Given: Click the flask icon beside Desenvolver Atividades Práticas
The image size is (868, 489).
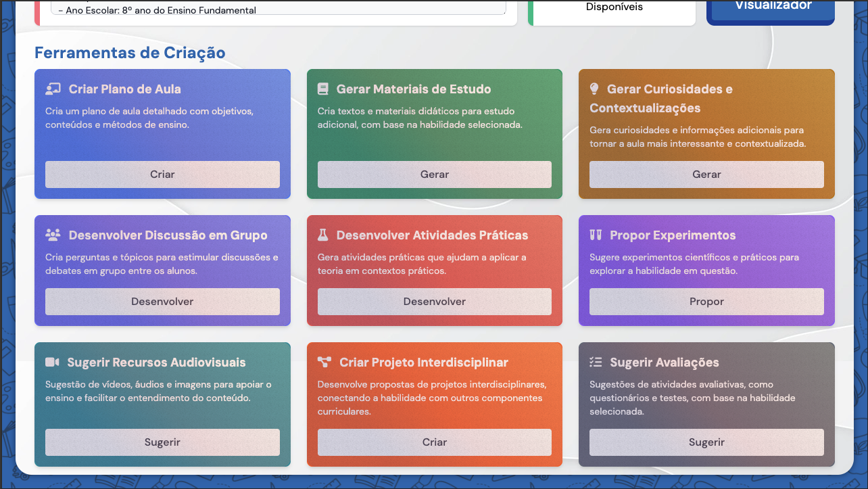Looking at the screenshot, I should (323, 235).
